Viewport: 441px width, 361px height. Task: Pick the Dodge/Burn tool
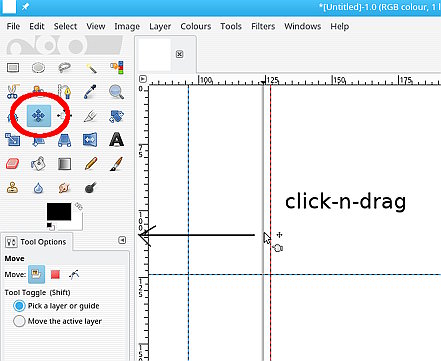(x=91, y=188)
